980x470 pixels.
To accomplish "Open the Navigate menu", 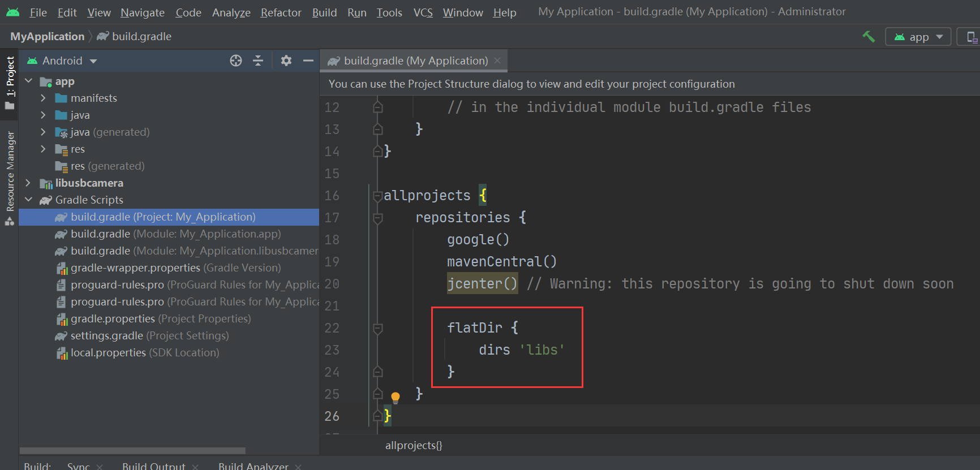I will (x=143, y=12).
